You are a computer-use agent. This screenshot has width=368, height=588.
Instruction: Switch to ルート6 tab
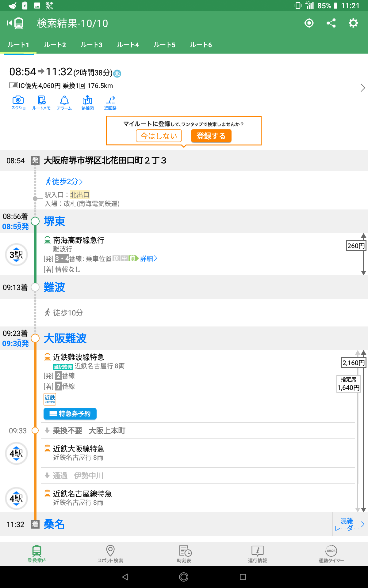[x=201, y=45]
